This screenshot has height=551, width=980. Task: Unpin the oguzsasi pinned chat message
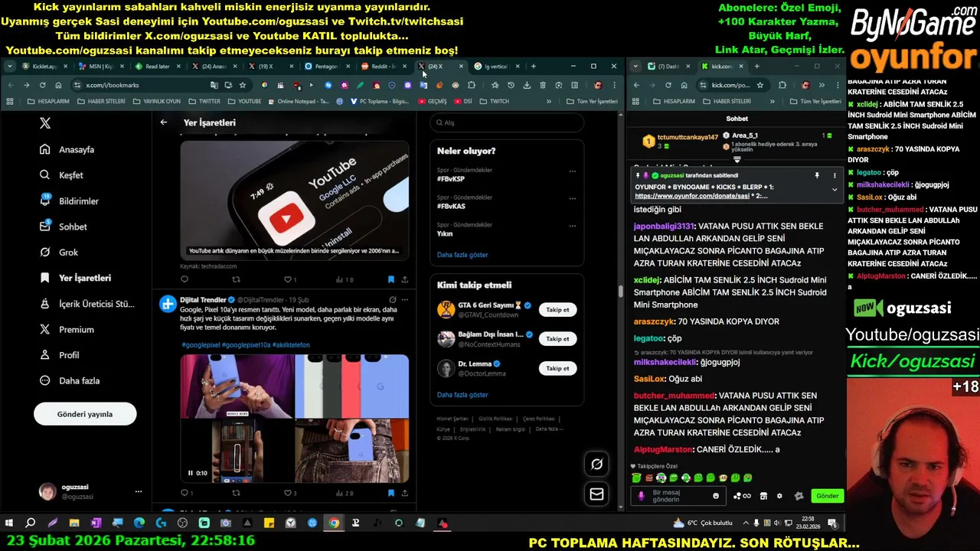(x=817, y=175)
